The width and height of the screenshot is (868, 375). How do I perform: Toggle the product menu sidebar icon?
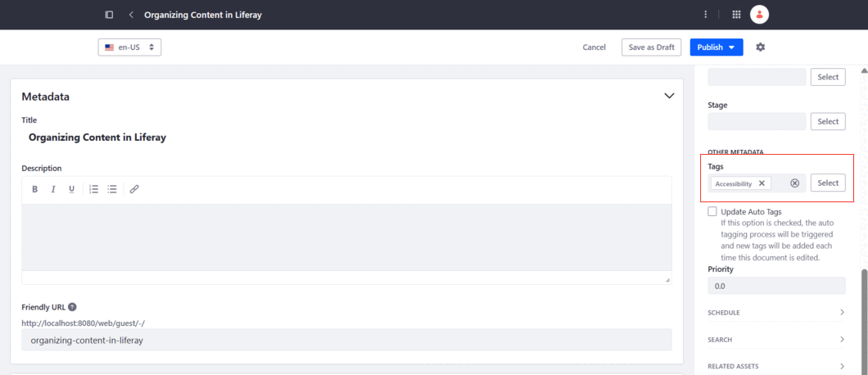pyautogui.click(x=109, y=15)
